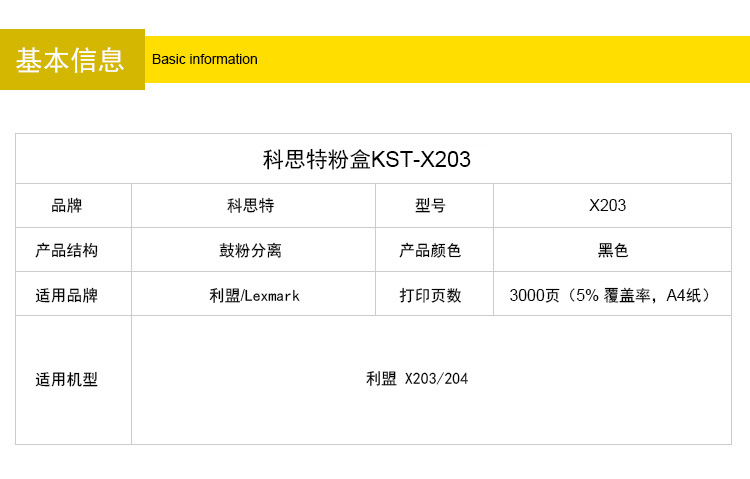Select the 黑色 color value cell

point(612,250)
